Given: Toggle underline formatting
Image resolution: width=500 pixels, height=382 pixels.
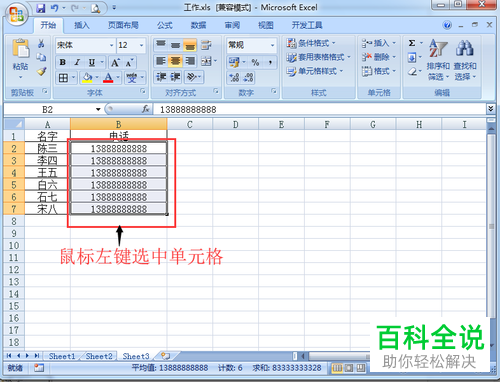Looking at the screenshot, I should click(x=92, y=62).
